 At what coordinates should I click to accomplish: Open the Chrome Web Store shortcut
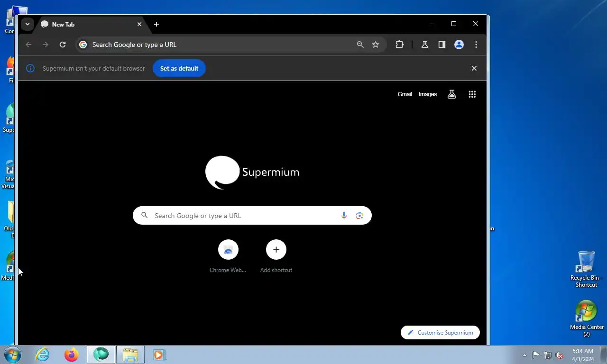(228, 256)
